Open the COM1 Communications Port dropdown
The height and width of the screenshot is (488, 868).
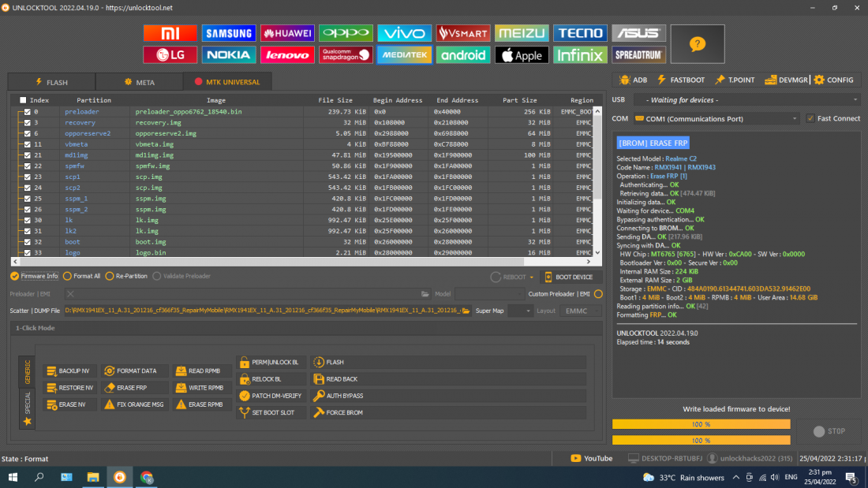(x=716, y=118)
